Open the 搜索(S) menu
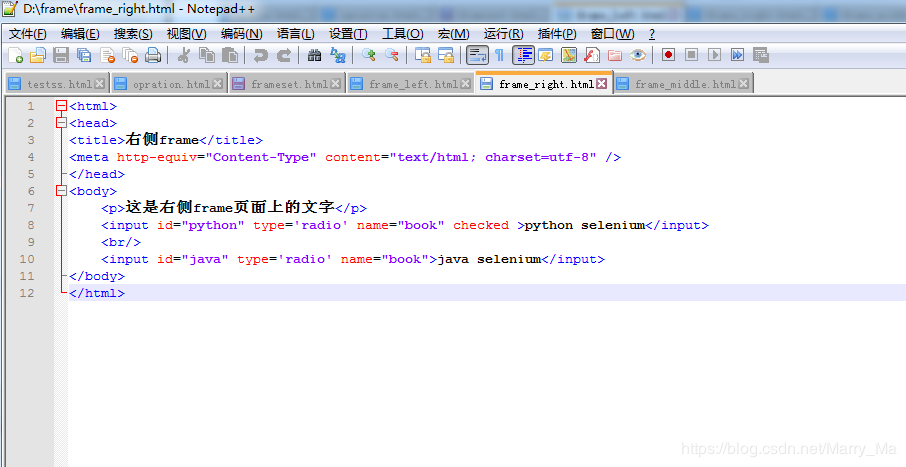Image resolution: width=906 pixels, height=467 pixels. click(x=133, y=34)
